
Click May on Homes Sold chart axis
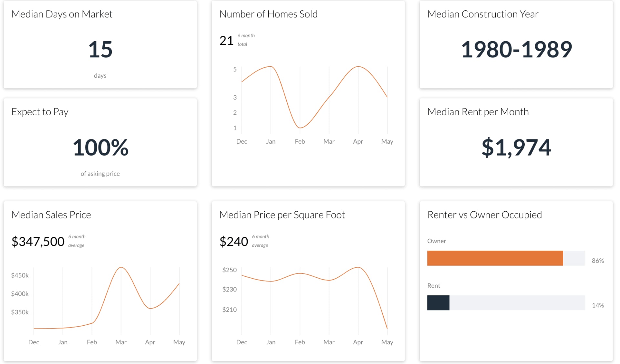387,141
